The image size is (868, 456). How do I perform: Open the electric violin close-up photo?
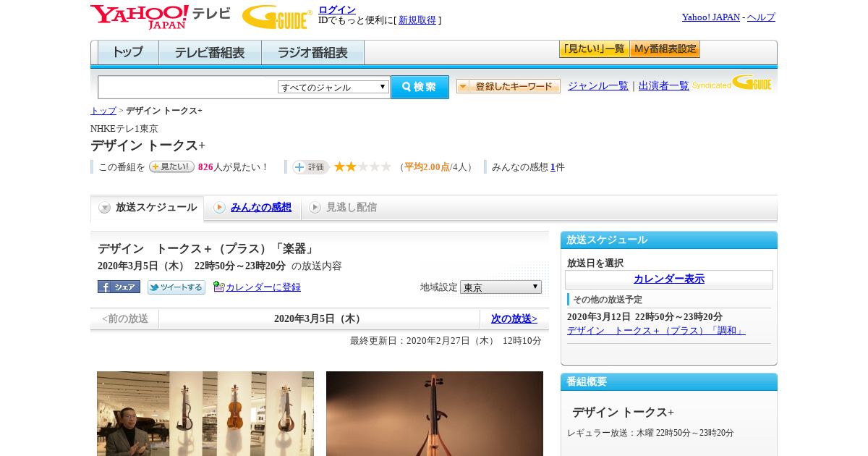[x=435, y=413]
